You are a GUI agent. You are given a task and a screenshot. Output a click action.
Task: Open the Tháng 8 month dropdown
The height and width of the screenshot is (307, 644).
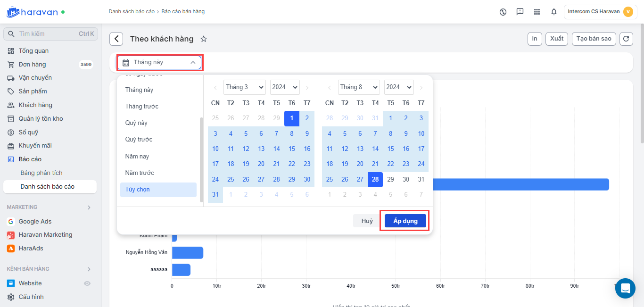tap(358, 87)
